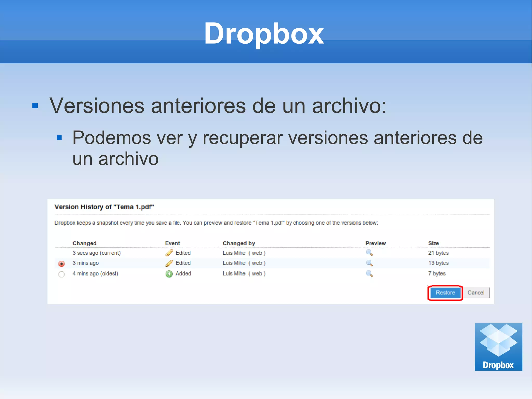The image size is (532, 399).
Task: Preview the 4 mins ago (oldest) version
Action: click(369, 274)
